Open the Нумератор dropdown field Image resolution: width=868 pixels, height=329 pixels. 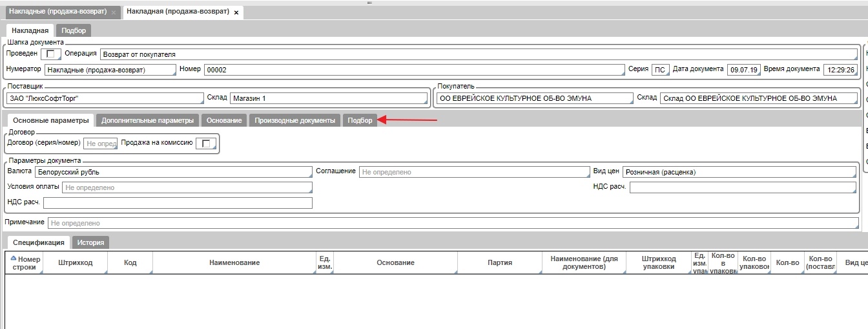pyautogui.click(x=110, y=70)
